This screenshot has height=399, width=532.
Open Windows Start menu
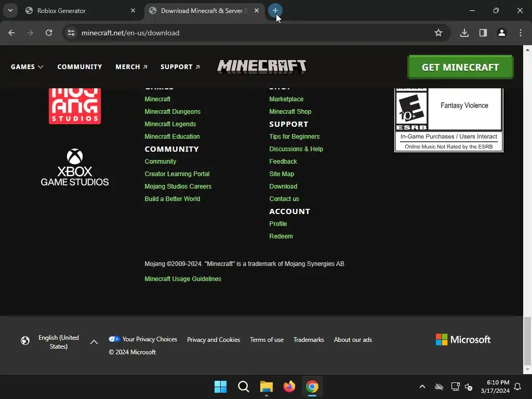[220, 387]
